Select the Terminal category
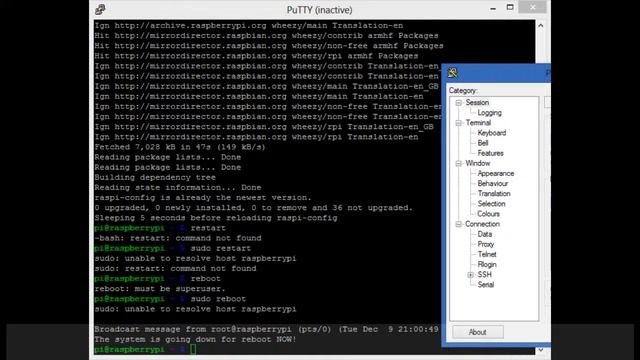 (x=478, y=123)
